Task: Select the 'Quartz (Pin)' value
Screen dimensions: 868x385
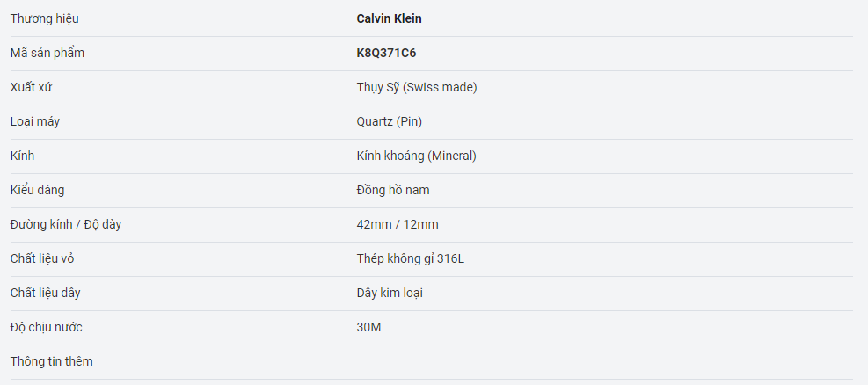Action: (395, 121)
